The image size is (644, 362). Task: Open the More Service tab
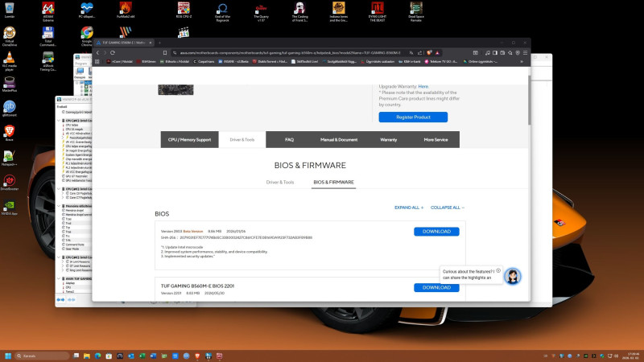(x=436, y=139)
